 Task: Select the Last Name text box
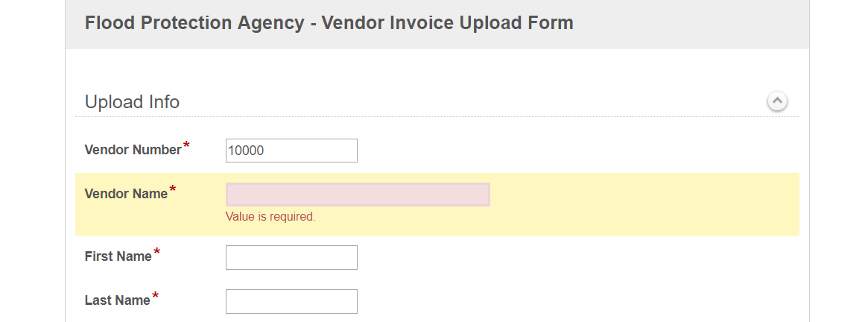pyautogui.click(x=291, y=301)
